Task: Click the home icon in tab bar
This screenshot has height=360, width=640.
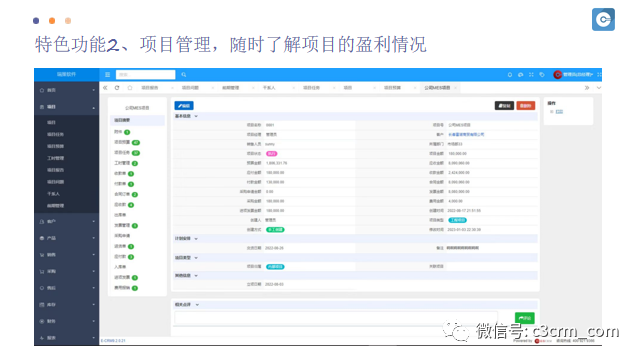Action: click(x=130, y=88)
